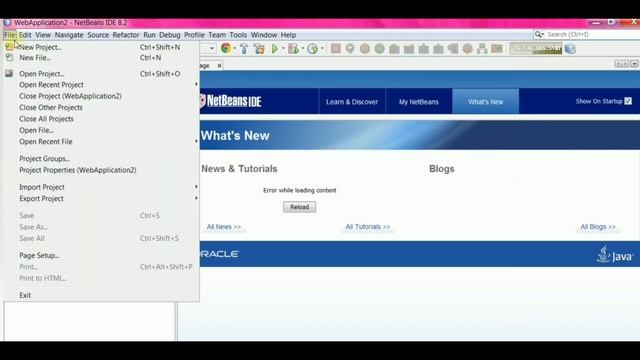Expand the browser selector dropdown arrow
Image resolution: width=640 pixels, height=360 pixels.
[234, 49]
